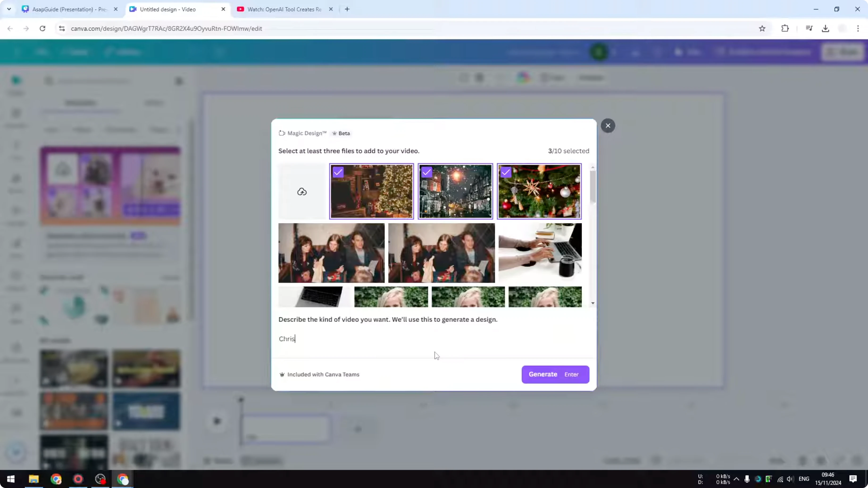Screen dimensions: 868x488
Task: Click the Extensions puzzle icon in the browser toolbar
Action: 785,29
